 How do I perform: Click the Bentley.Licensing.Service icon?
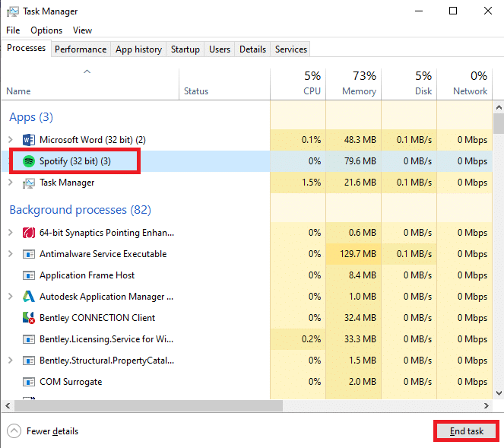tap(29, 339)
